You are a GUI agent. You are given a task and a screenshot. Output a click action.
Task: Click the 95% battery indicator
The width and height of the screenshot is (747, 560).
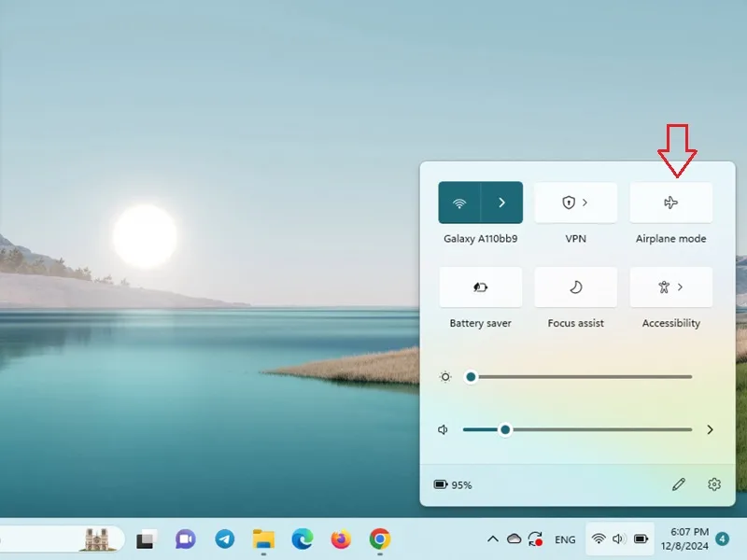coord(453,484)
